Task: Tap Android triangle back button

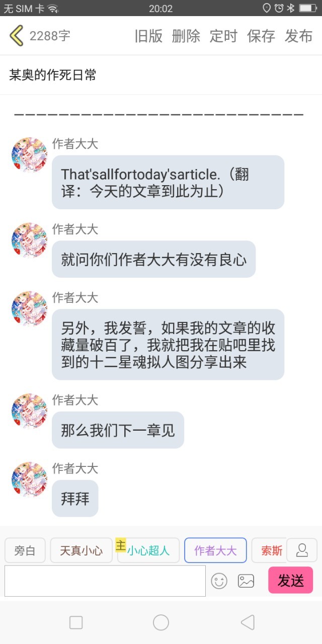Action: (x=248, y=623)
